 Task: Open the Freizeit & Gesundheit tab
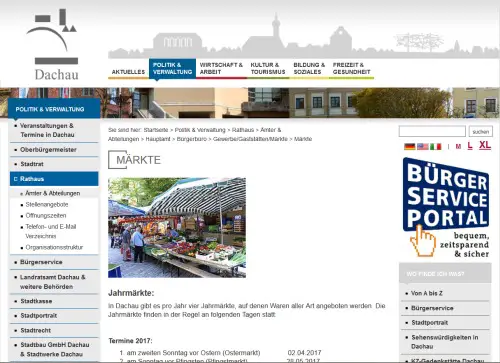[351, 68]
